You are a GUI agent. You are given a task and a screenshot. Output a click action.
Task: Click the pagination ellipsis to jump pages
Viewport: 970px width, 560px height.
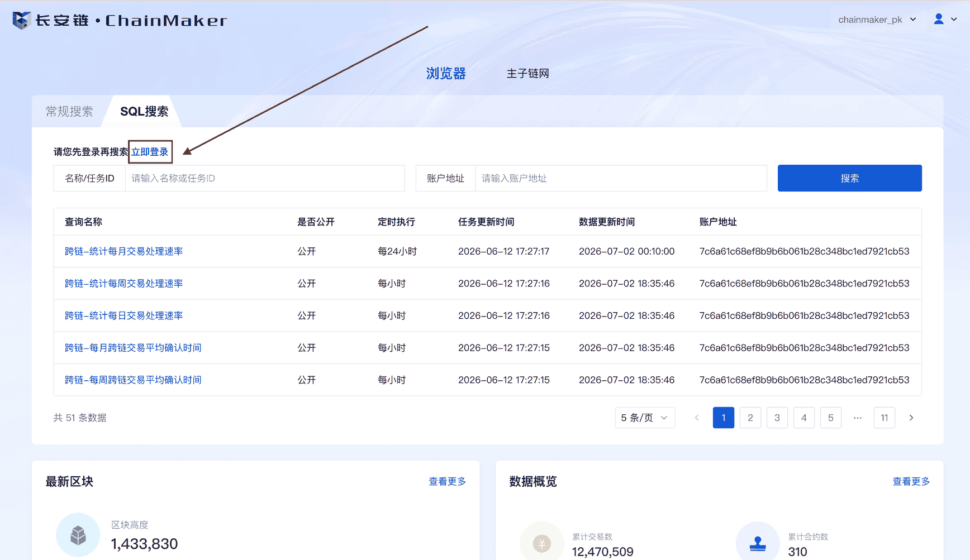click(858, 418)
